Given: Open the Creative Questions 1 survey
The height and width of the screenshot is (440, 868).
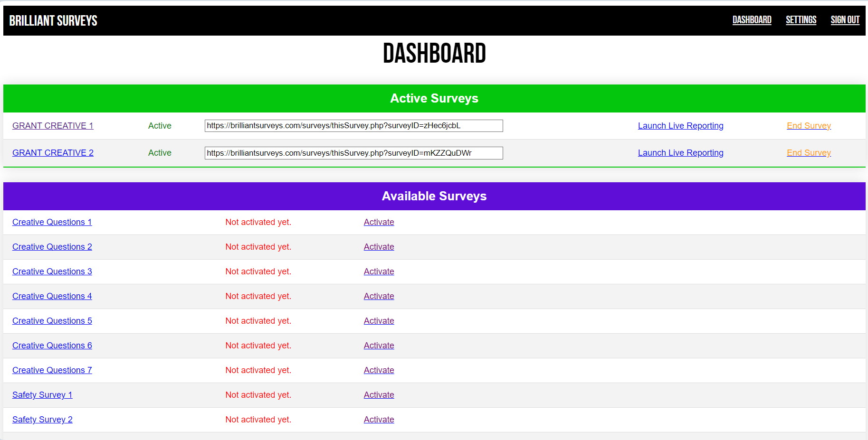Looking at the screenshot, I should click(52, 222).
